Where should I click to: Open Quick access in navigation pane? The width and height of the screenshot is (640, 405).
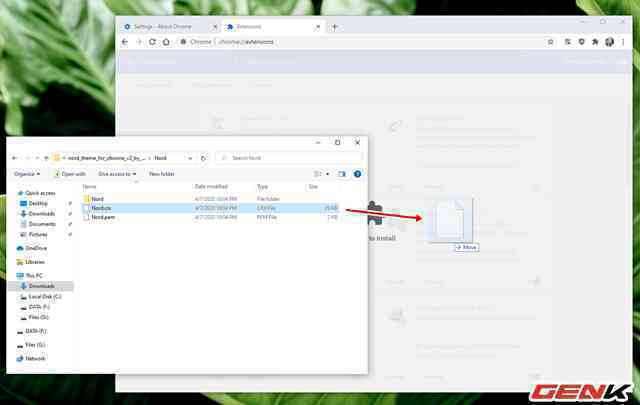pyautogui.click(x=40, y=193)
